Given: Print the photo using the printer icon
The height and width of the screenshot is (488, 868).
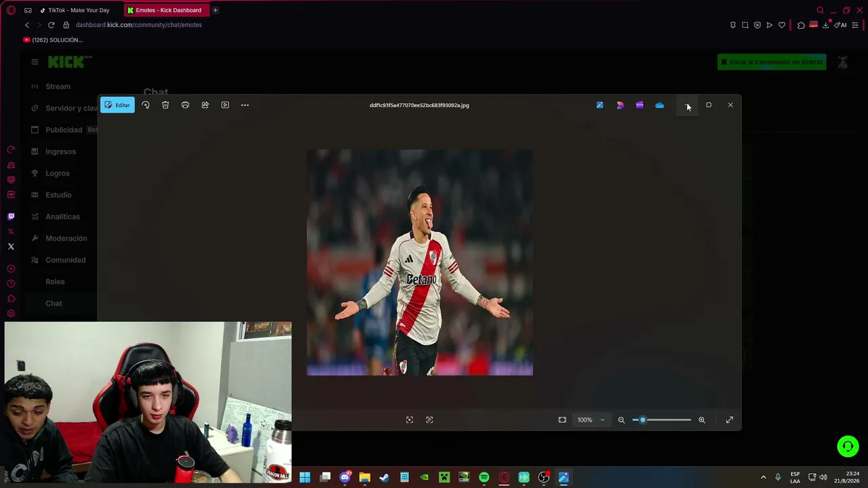Looking at the screenshot, I should tap(185, 105).
